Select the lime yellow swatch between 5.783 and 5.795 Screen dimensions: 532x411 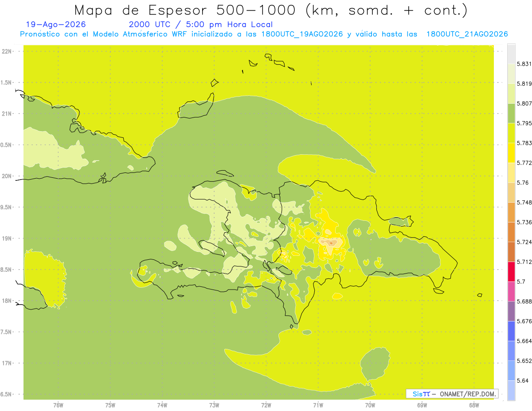511,133
